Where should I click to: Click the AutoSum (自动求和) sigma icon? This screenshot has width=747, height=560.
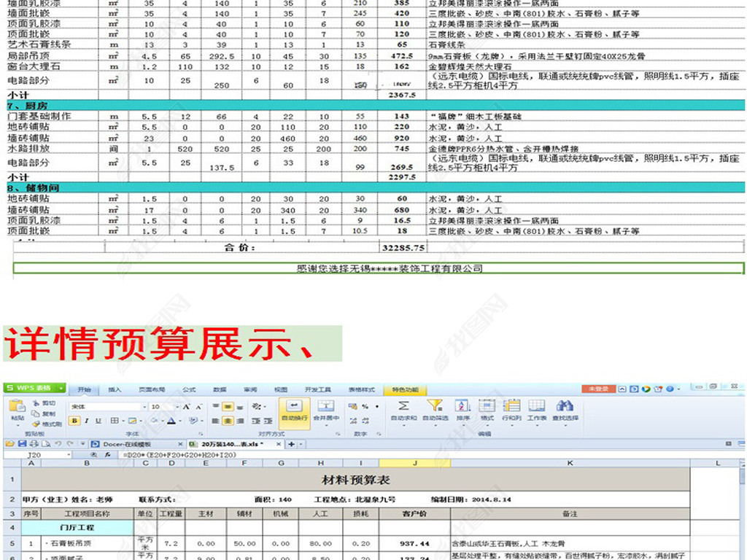403,406
